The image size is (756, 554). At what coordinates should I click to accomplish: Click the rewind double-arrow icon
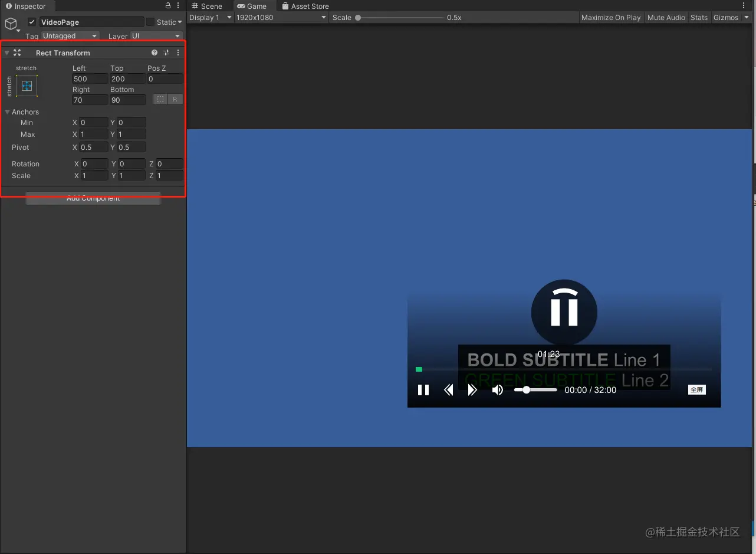pos(449,390)
